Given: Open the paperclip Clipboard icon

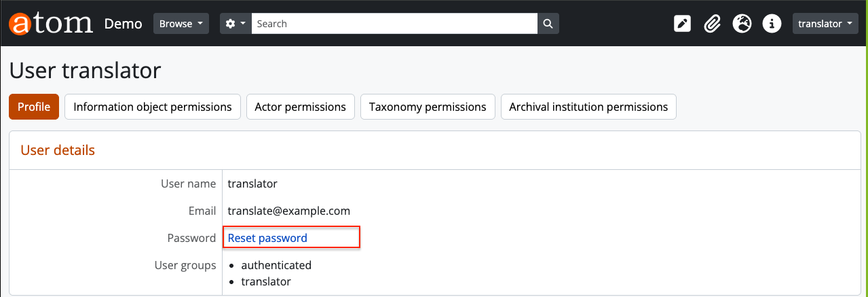Looking at the screenshot, I should tap(711, 24).
